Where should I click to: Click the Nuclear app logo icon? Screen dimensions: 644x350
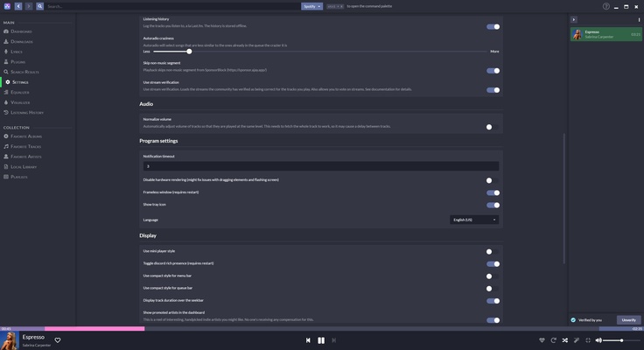[x=7, y=6]
